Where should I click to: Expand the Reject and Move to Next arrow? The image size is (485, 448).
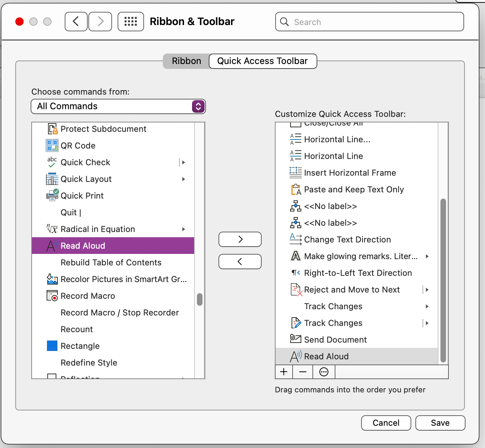[427, 290]
